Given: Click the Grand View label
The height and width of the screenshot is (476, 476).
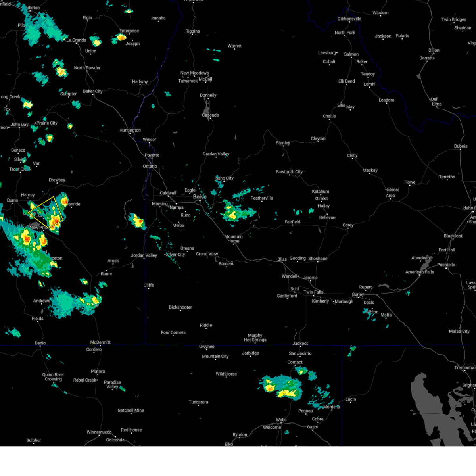Looking at the screenshot, I should 207,254.
